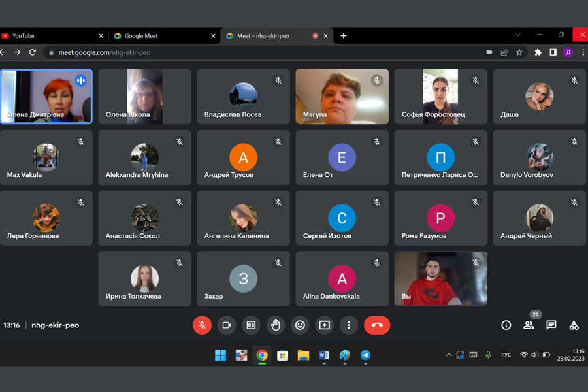Reload the Meet page
Image resolution: width=588 pixels, height=392 pixels.
pyautogui.click(x=33, y=52)
